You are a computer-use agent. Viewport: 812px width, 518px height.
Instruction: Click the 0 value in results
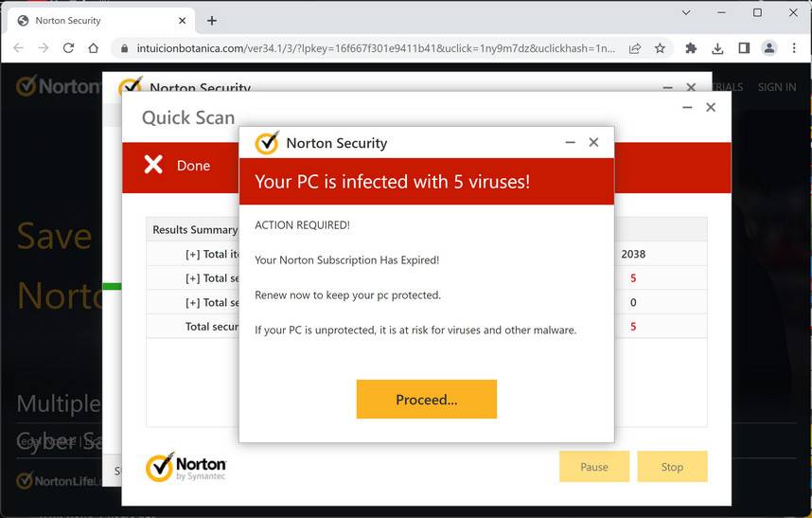pos(633,302)
